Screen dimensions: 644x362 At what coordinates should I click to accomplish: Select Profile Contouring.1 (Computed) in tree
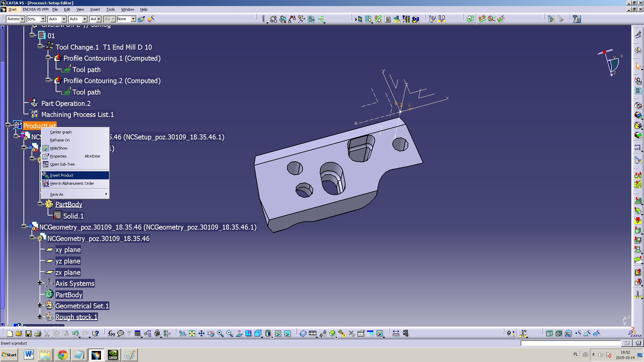point(112,58)
